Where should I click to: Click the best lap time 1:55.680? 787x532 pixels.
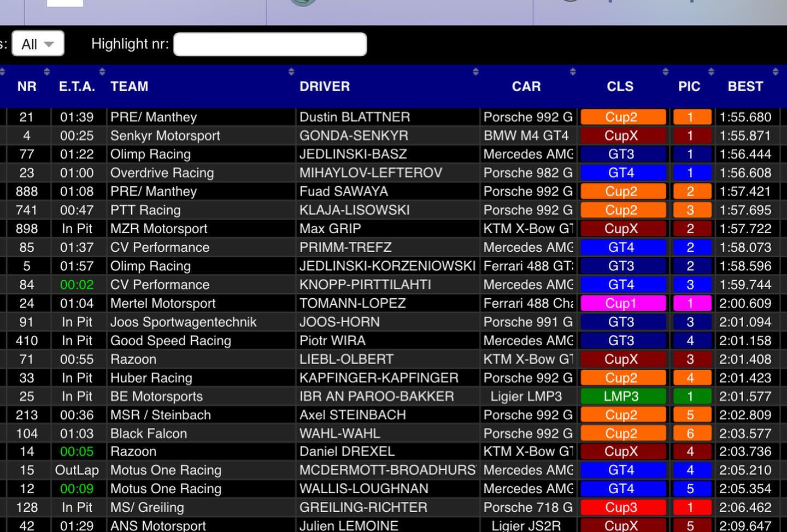(x=745, y=117)
